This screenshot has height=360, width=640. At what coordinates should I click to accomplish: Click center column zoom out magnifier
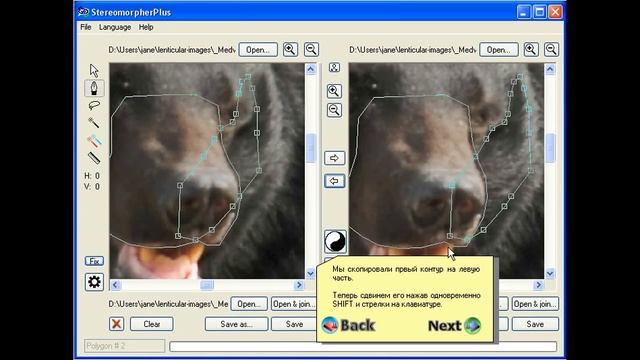click(x=334, y=110)
